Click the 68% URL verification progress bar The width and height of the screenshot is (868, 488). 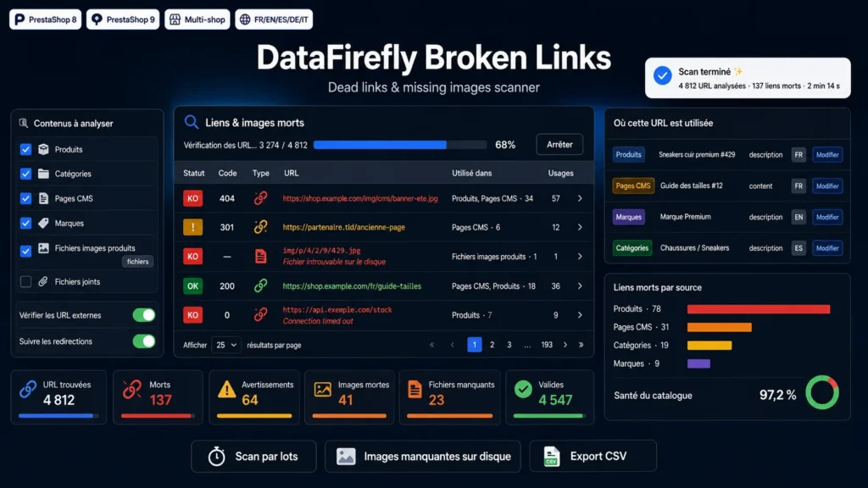click(x=400, y=145)
